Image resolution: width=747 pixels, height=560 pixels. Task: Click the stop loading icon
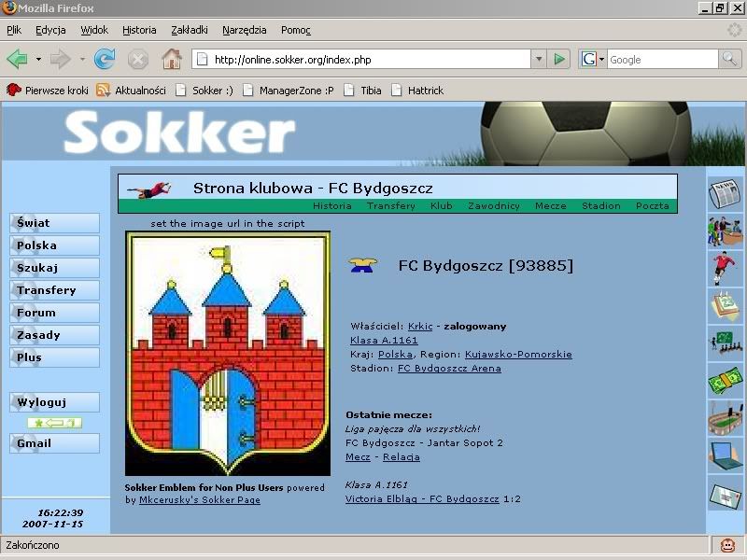(x=137, y=60)
